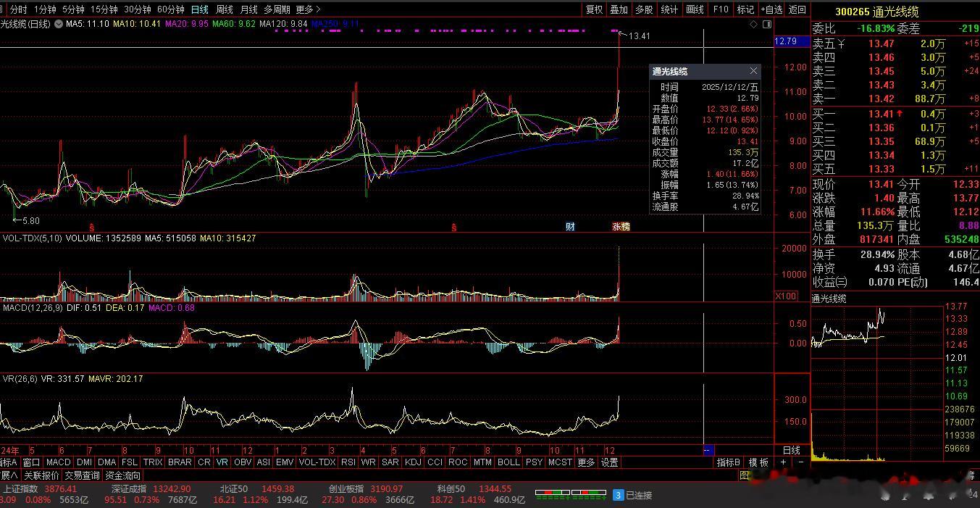980x508 pixels.
Task: Expand the 更多 timeframe options
Action: (x=308, y=9)
